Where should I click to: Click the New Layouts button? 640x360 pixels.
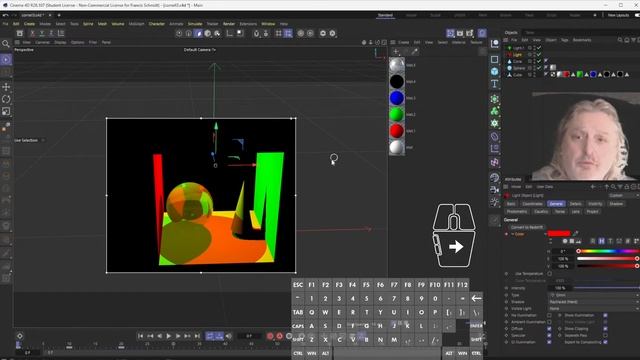tap(618, 15)
